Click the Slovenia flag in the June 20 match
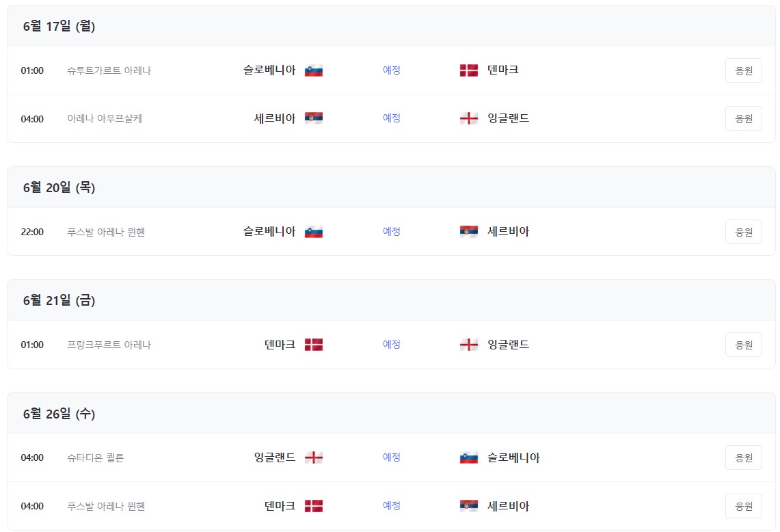 [x=313, y=231]
